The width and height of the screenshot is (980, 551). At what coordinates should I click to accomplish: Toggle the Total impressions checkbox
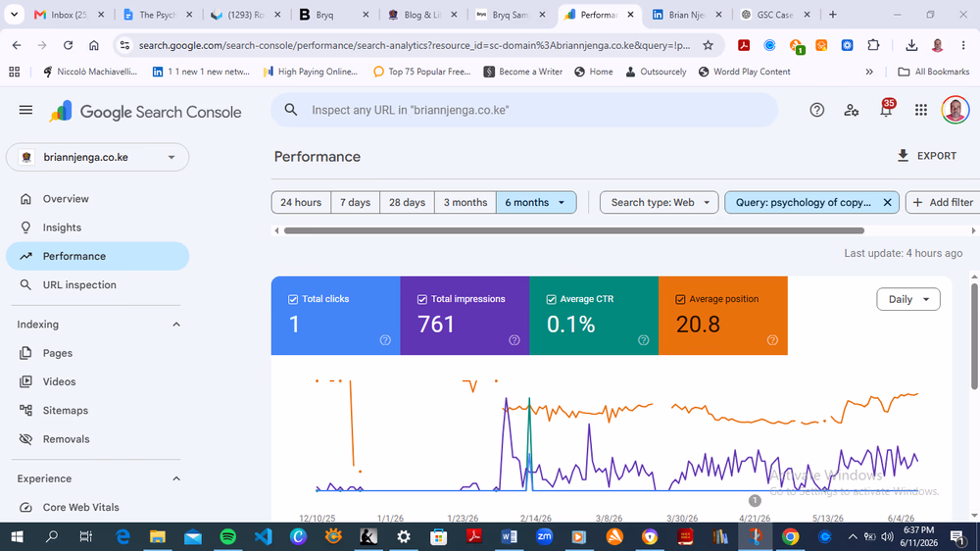click(x=421, y=300)
